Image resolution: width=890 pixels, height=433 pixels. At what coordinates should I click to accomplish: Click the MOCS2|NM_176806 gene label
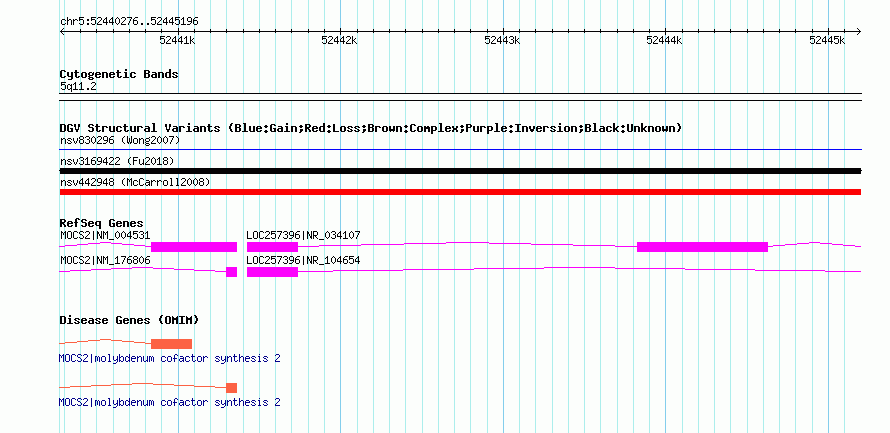(x=105, y=260)
